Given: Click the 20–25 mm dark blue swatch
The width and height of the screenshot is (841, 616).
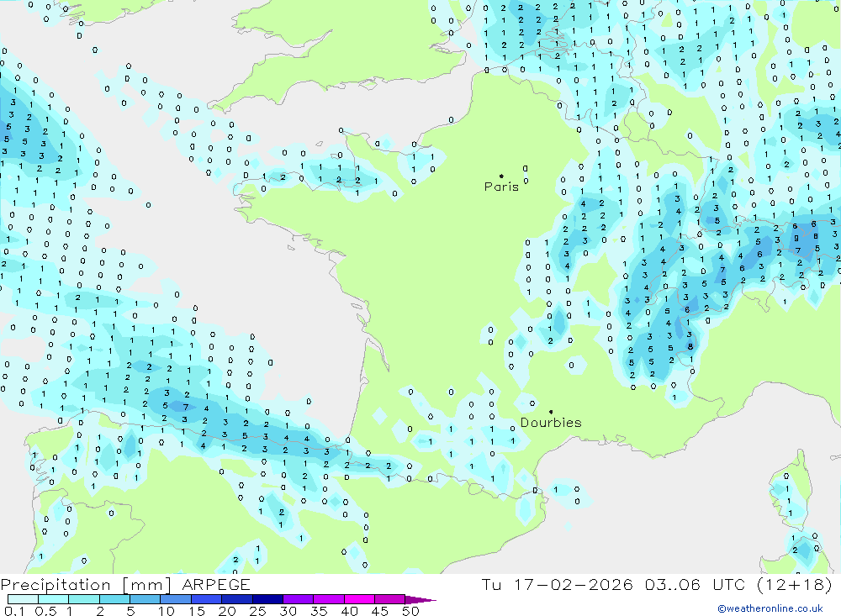Looking at the screenshot, I should coord(237,599).
